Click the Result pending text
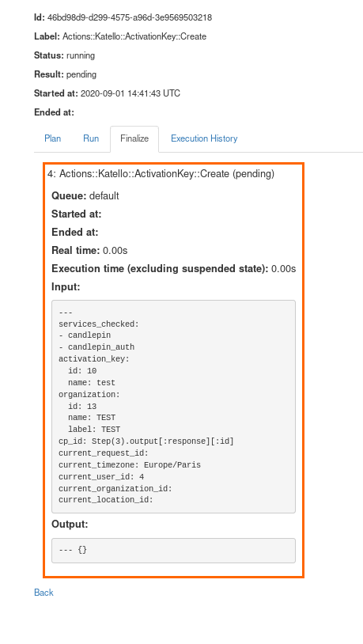This screenshot has width=363, height=644. click(81, 74)
